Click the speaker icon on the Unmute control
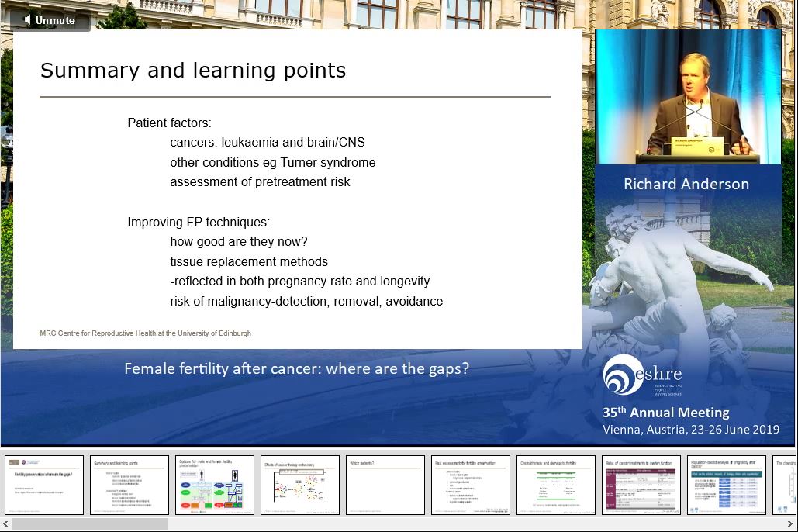 tap(29, 20)
